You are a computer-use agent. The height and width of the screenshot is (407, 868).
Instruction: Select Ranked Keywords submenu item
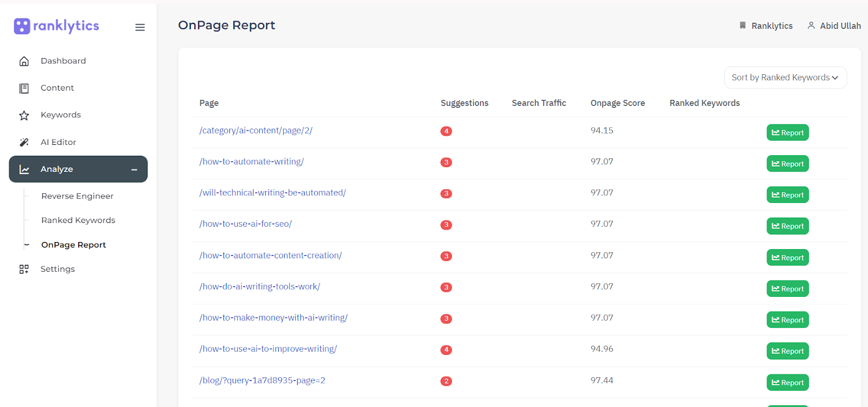click(78, 220)
